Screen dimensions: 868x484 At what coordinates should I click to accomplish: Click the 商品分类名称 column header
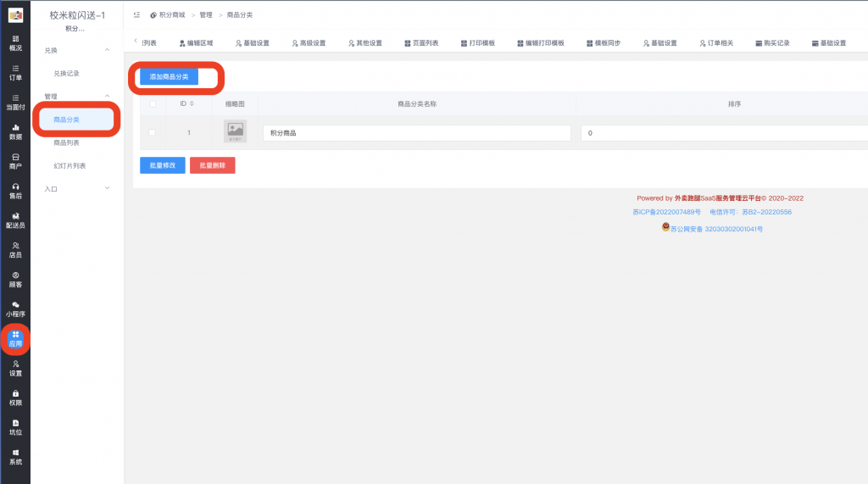[x=417, y=103]
